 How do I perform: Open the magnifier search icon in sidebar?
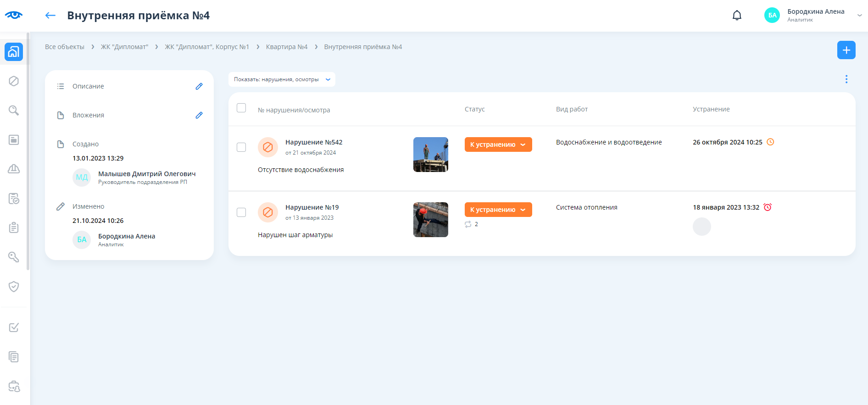(14, 111)
